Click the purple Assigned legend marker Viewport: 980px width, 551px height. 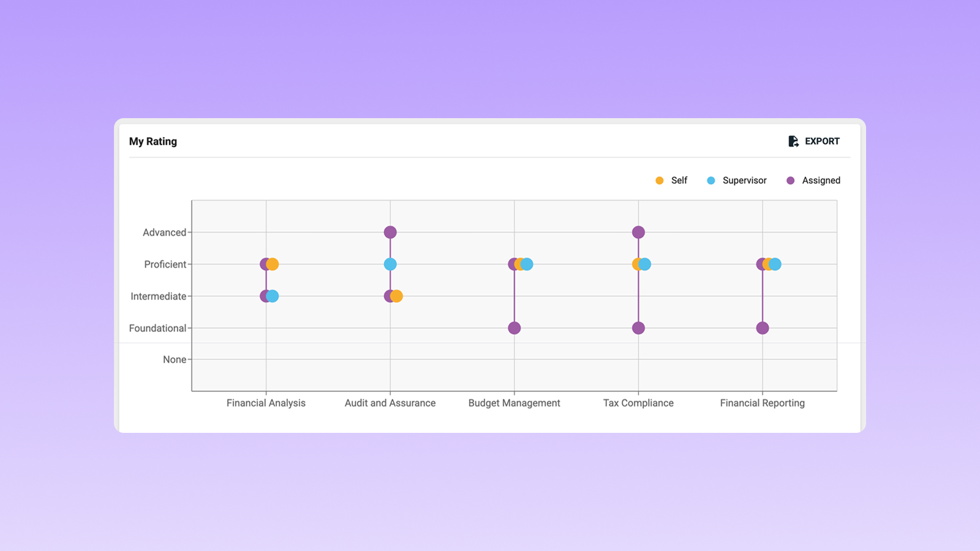pos(790,181)
